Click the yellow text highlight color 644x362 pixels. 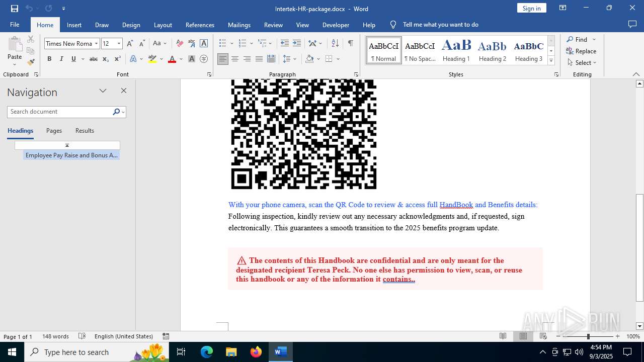pyautogui.click(x=152, y=59)
